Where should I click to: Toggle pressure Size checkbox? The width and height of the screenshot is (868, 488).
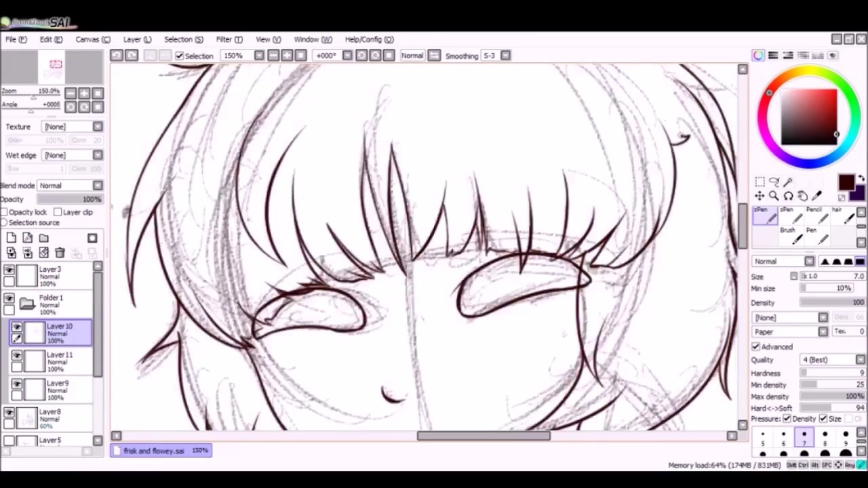point(823,419)
